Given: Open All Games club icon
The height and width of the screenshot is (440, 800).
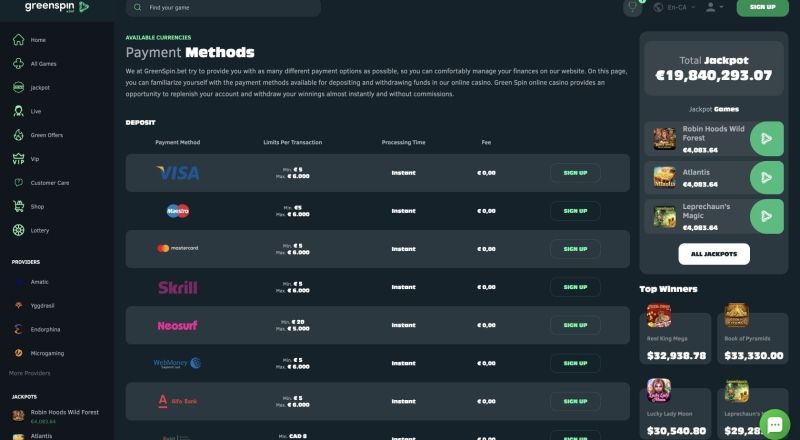Looking at the screenshot, I should [18, 64].
